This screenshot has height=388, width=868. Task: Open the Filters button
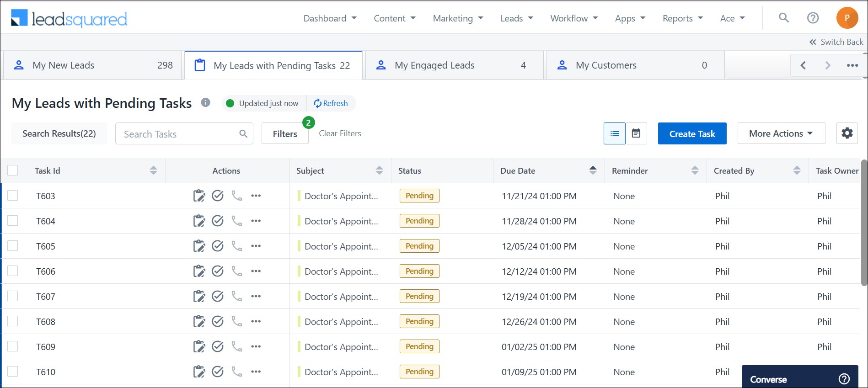click(x=285, y=133)
